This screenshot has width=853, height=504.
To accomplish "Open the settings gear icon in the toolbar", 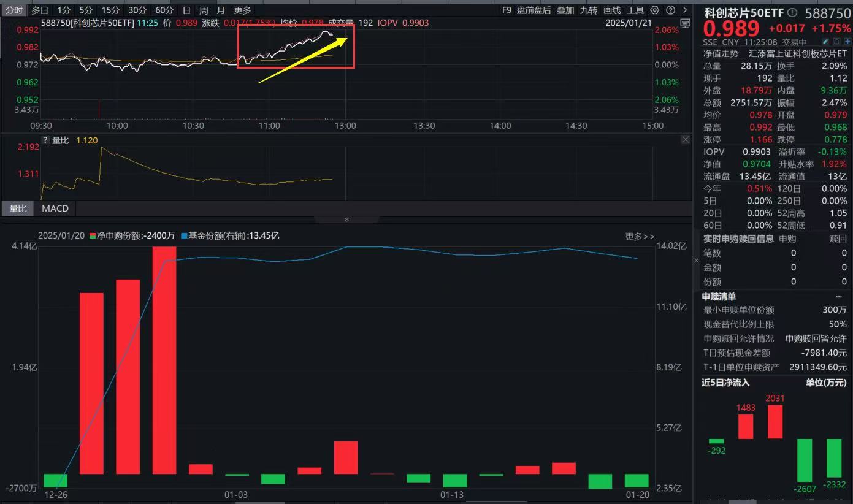I will (654, 10).
